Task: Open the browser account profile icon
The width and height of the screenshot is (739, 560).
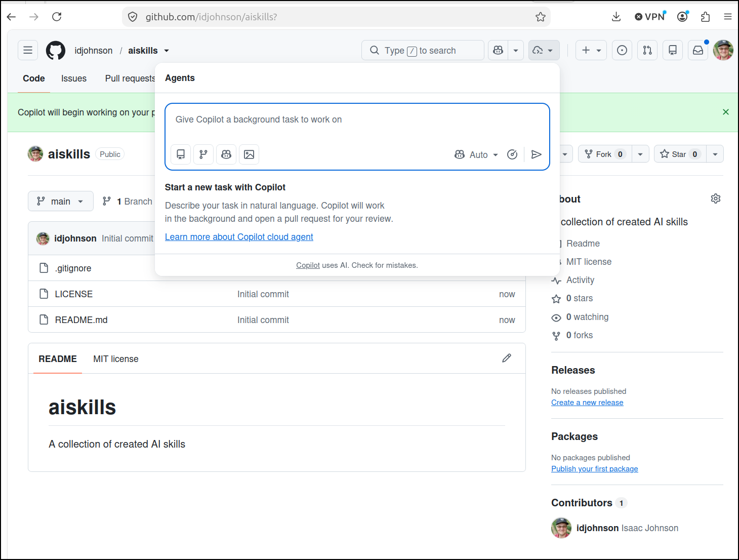Action: click(683, 17)
